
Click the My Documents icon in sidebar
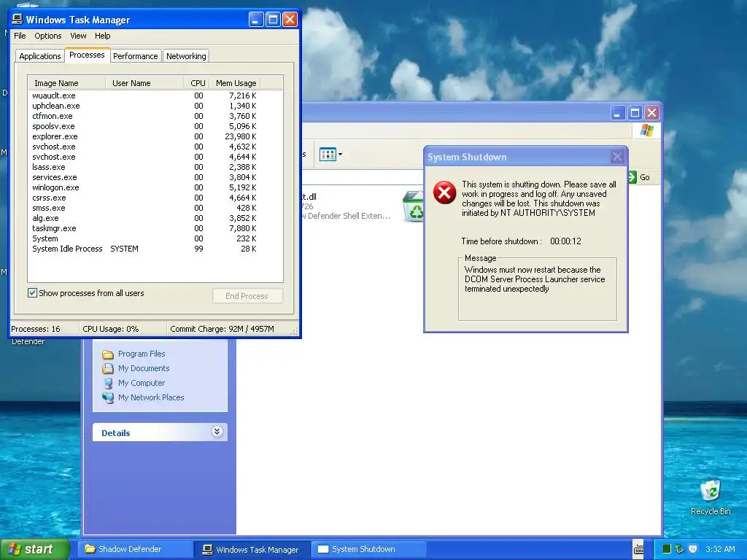108,368
